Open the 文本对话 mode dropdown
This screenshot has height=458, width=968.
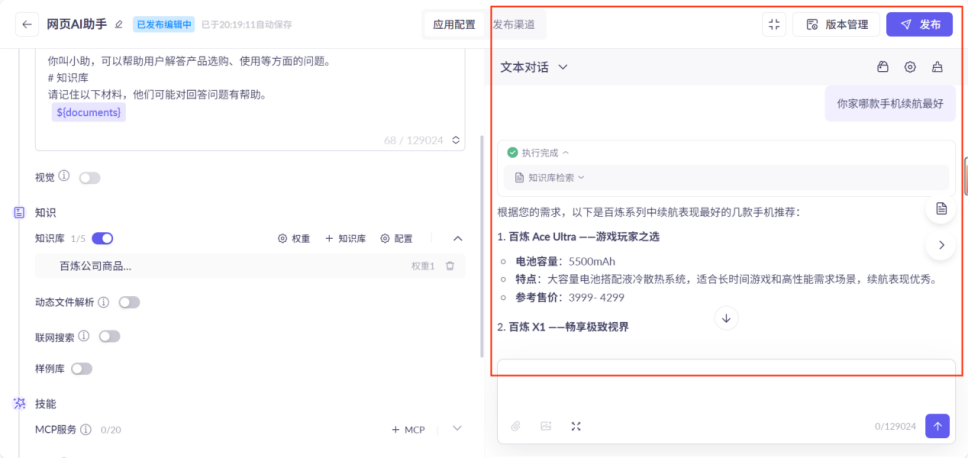533,67
